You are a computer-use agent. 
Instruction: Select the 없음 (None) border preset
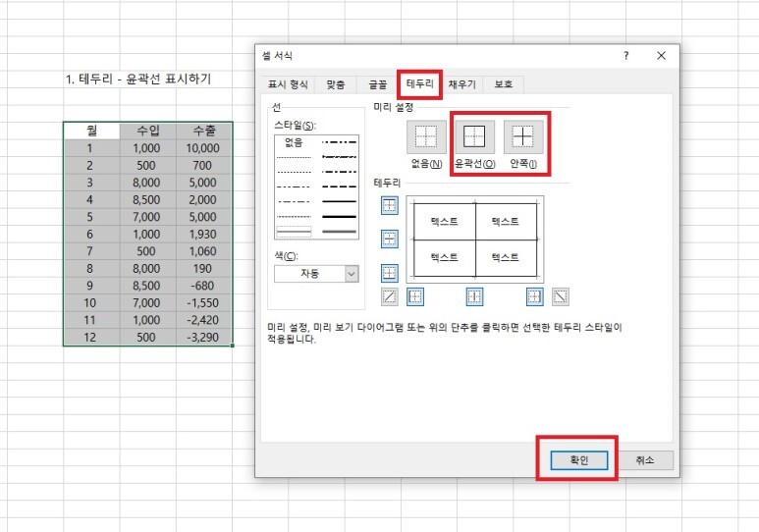[426, 137]
